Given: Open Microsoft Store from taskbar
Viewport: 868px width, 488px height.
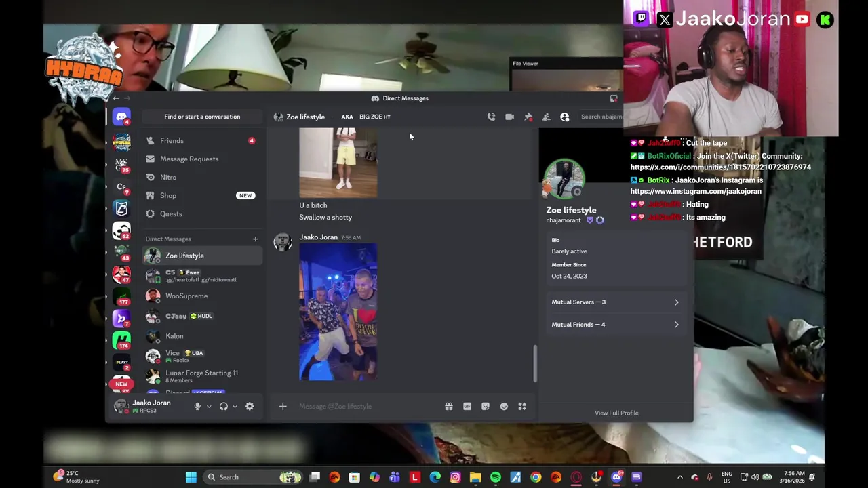Looking at the screenshot, I should [354, 477].
